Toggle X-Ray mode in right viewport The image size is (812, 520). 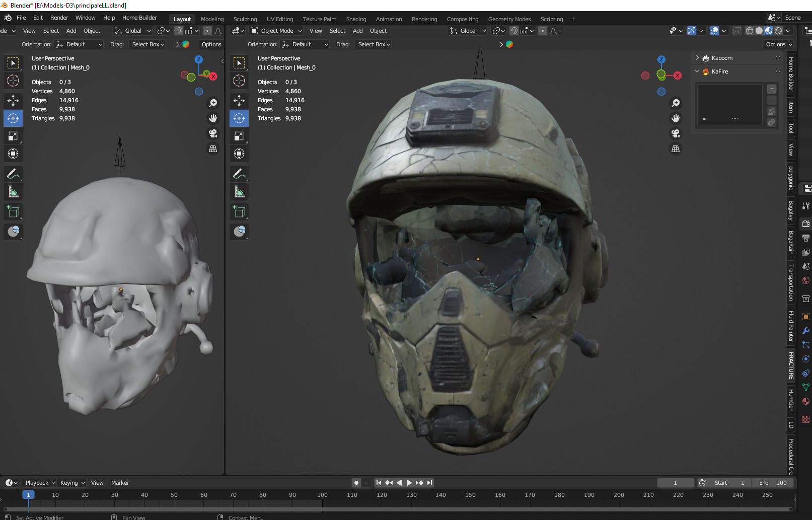(737, 31)
